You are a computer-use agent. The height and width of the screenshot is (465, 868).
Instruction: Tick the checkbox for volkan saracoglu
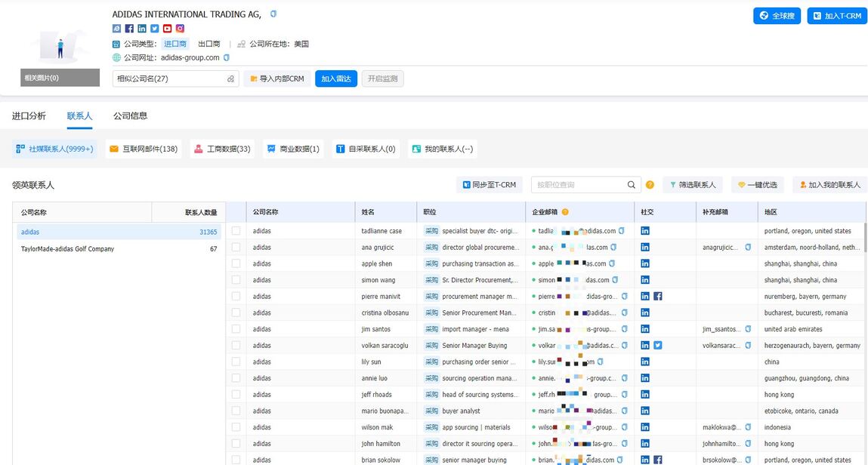(x=236, y=345)
